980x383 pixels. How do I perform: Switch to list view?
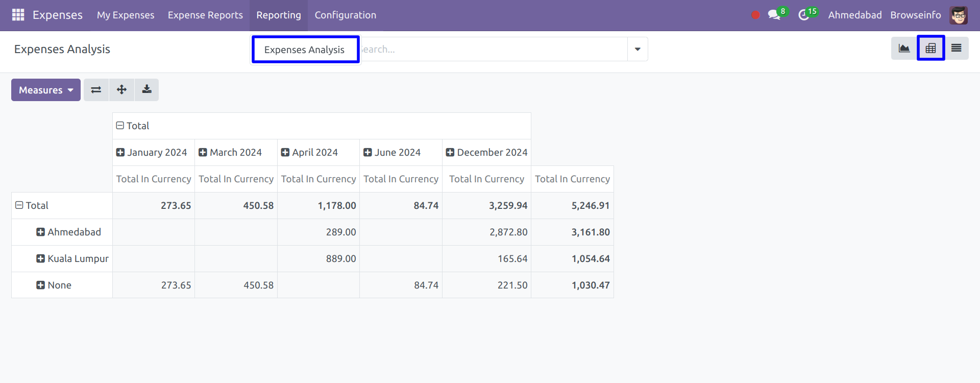pyautogui.click(x=956, y=49)
